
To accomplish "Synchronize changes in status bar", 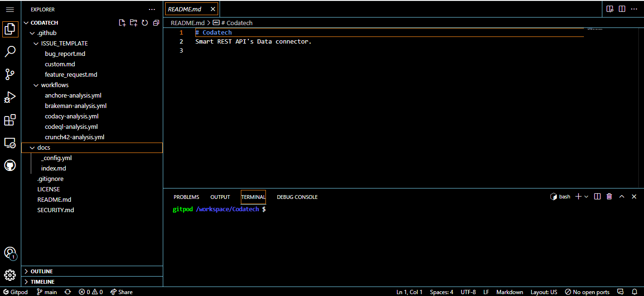I will coord(68,292).
